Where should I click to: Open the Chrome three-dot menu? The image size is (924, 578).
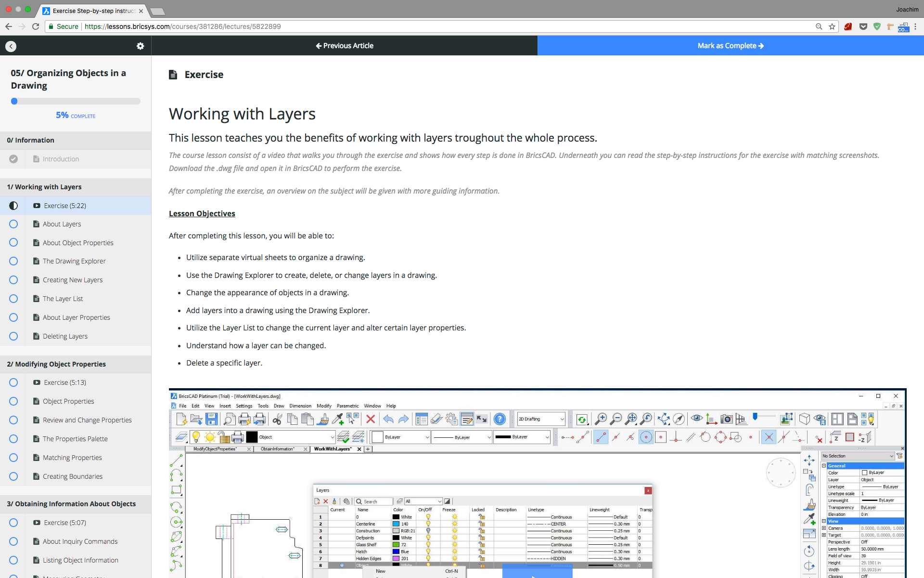(916, 26)
